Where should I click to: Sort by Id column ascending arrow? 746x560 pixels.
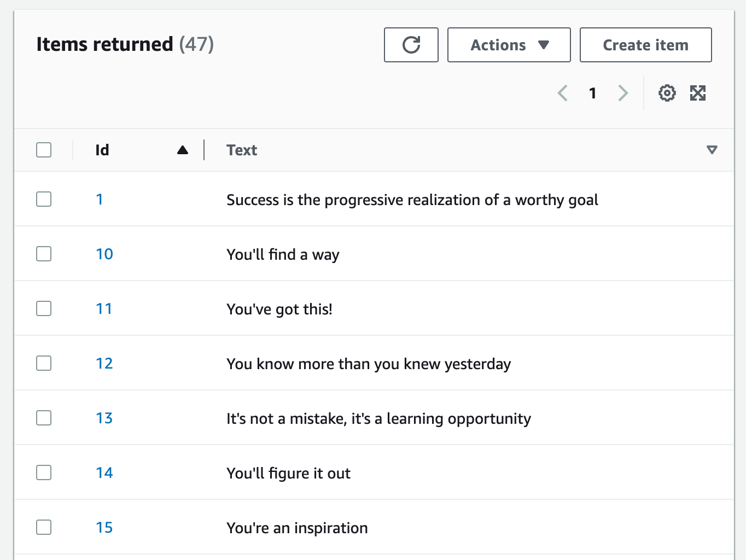click(183, 150)
